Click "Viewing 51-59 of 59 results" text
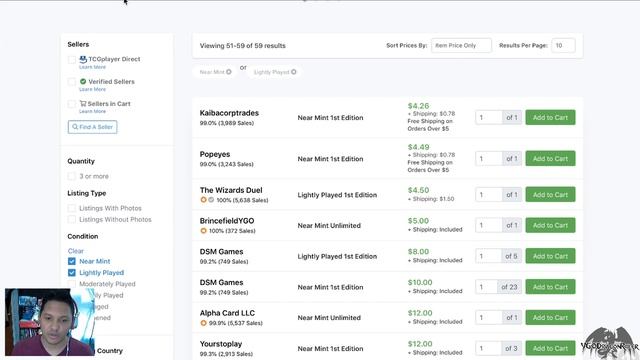Viewport: 640px width, 360px height. [242, 46]
